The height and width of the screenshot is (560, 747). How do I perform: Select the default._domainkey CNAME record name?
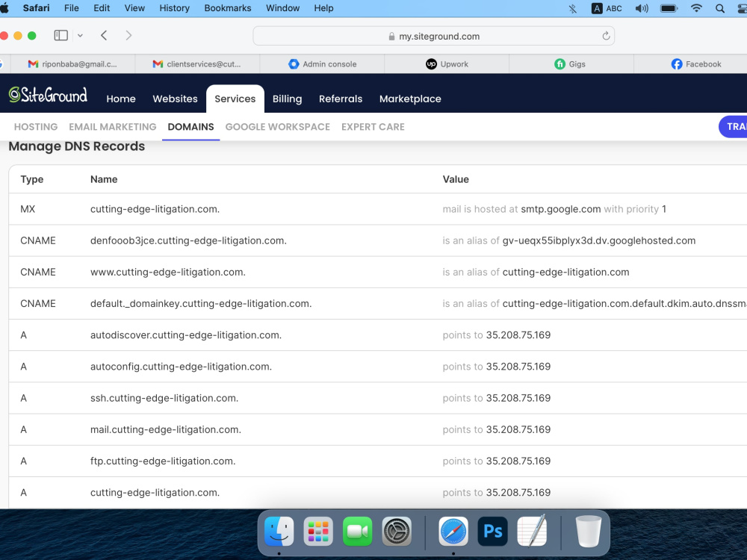click(200, 303)
